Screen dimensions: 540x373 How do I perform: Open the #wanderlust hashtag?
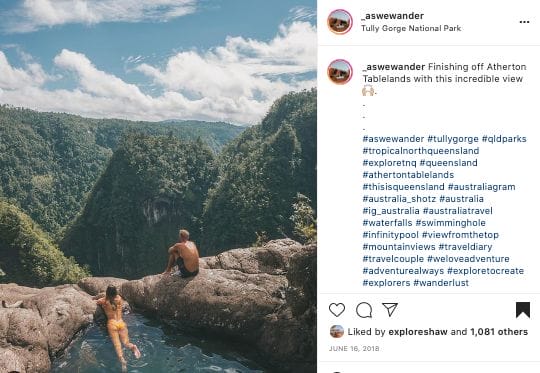[441, 283]
